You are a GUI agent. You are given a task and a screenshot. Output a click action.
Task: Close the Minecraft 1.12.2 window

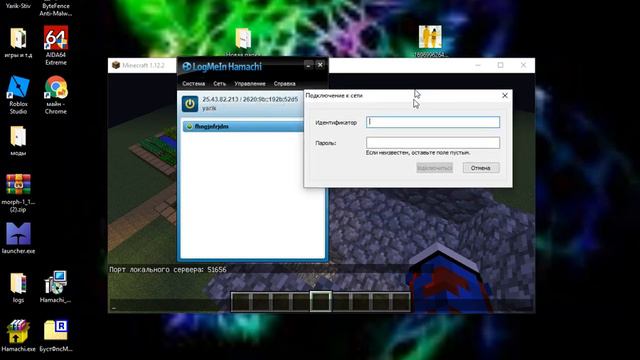coord(523,65)
